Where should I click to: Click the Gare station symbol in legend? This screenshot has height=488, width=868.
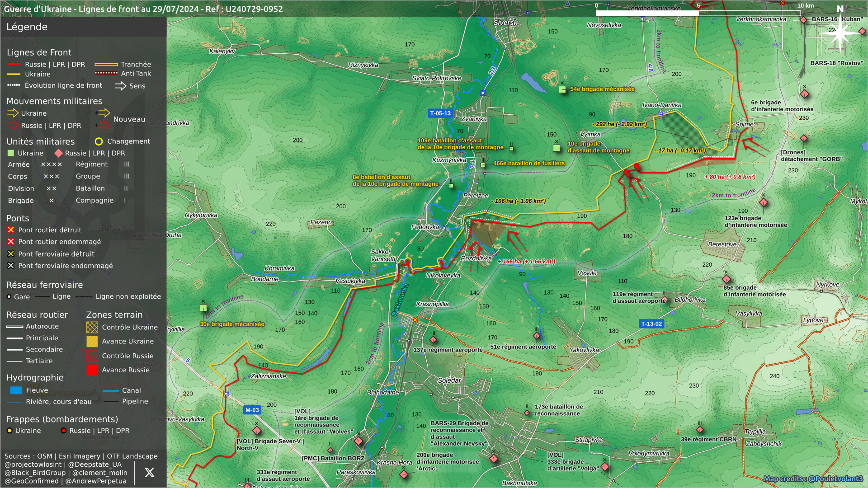pos(9,297)
